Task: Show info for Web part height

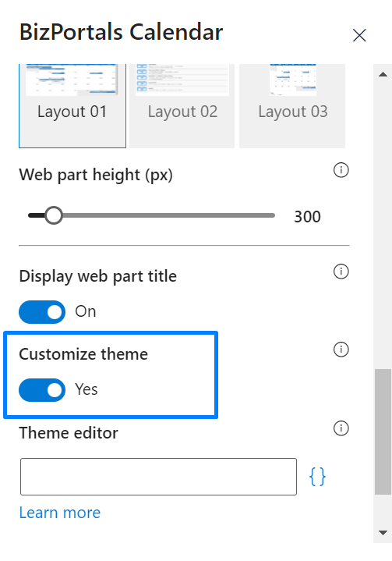Action: [x=341, y=170]
